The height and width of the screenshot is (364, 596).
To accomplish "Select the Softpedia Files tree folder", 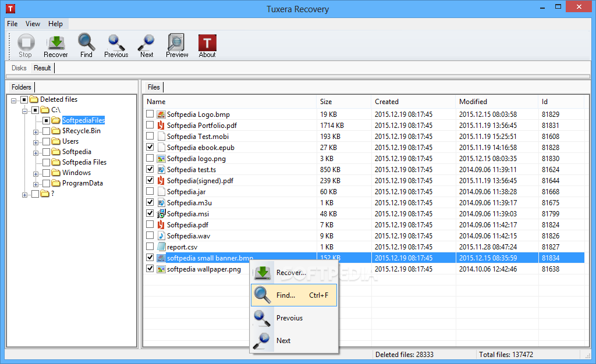I will pyautogui.click(x=84, y=162).
